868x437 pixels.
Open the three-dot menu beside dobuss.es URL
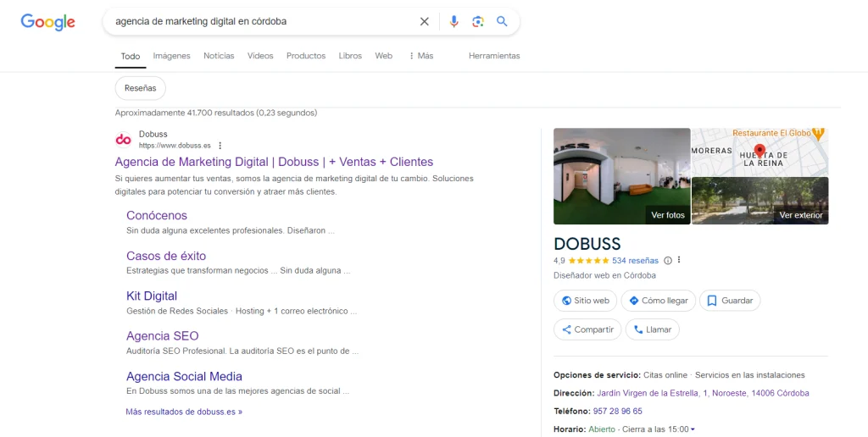220,146
